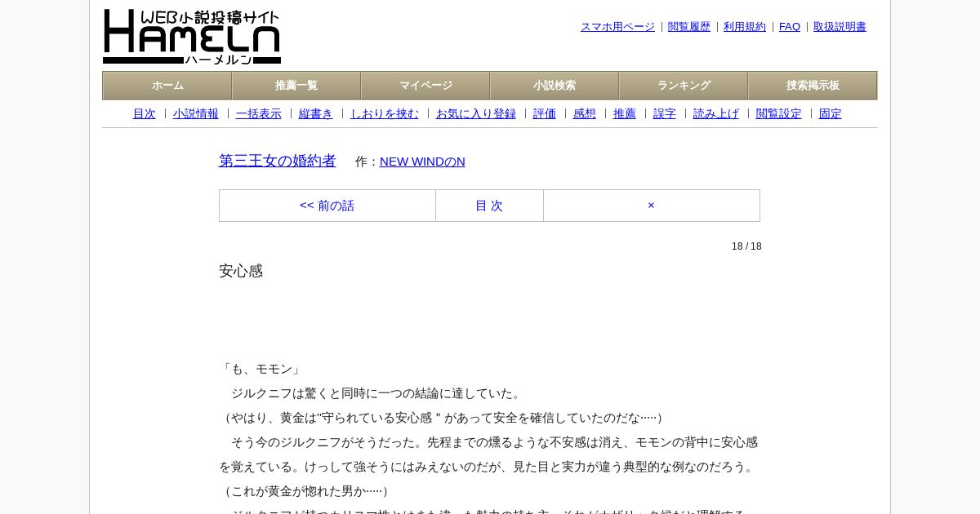
Task: Click お気に入り登録 link
Action: (476, 114)
